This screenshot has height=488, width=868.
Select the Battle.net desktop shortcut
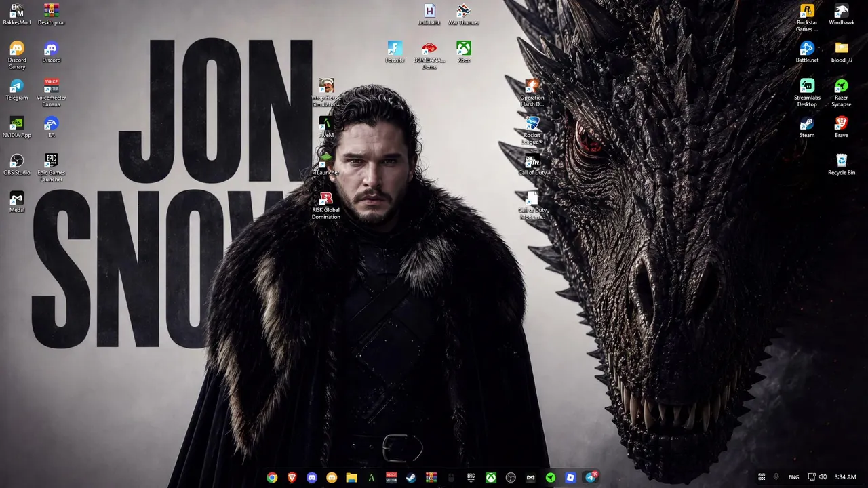pos(807,53)
